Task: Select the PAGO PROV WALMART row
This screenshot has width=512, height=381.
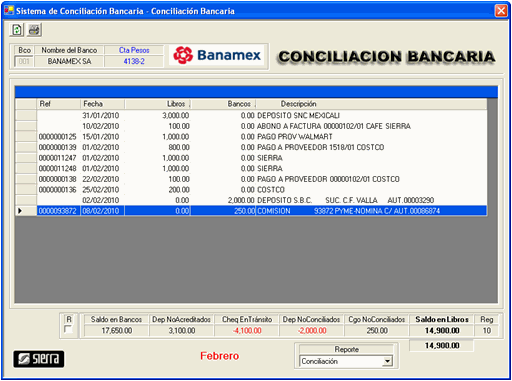Action: click(262, 137)
